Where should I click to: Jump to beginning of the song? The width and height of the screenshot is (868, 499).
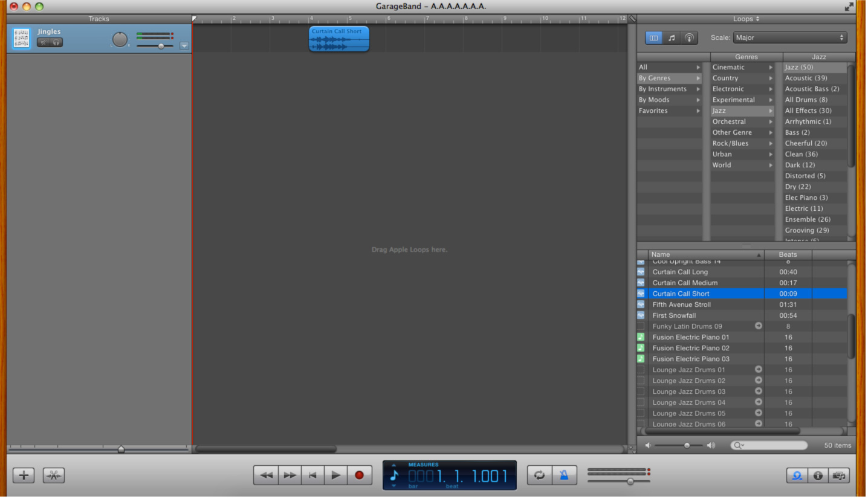[x=313, y=475]
